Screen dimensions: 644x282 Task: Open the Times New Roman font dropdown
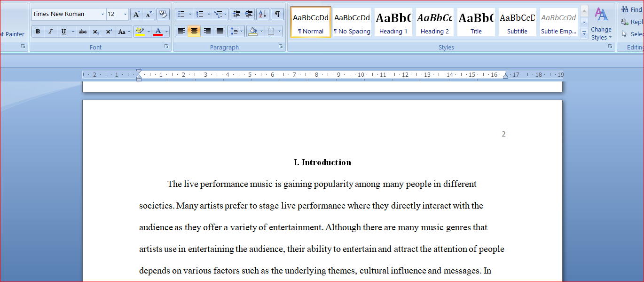[x=102, y=14]
